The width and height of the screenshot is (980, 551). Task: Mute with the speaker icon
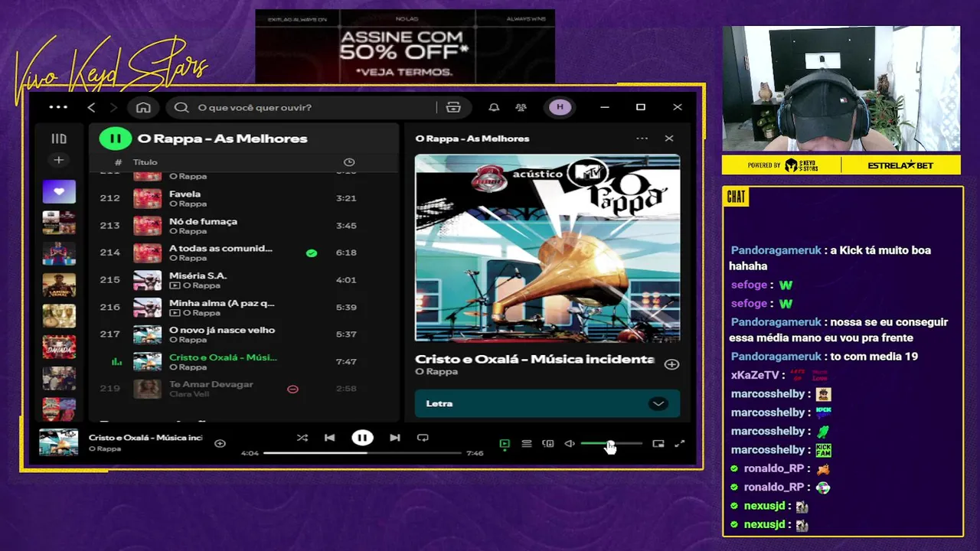pyautogui.click(x=570, y=444)
